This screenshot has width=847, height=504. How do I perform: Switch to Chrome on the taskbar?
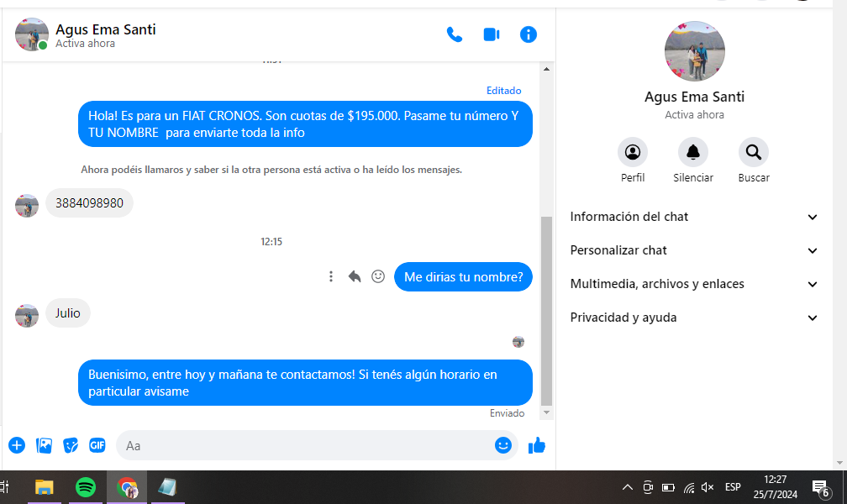click(x=127, y=487)
